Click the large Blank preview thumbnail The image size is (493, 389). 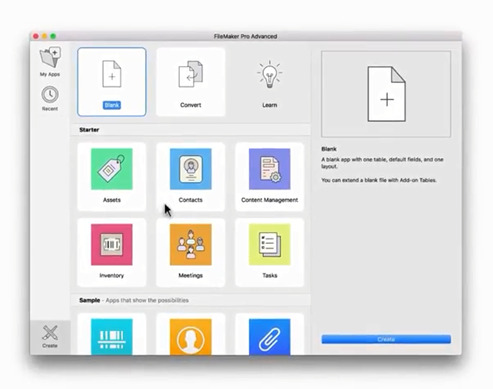386,94
